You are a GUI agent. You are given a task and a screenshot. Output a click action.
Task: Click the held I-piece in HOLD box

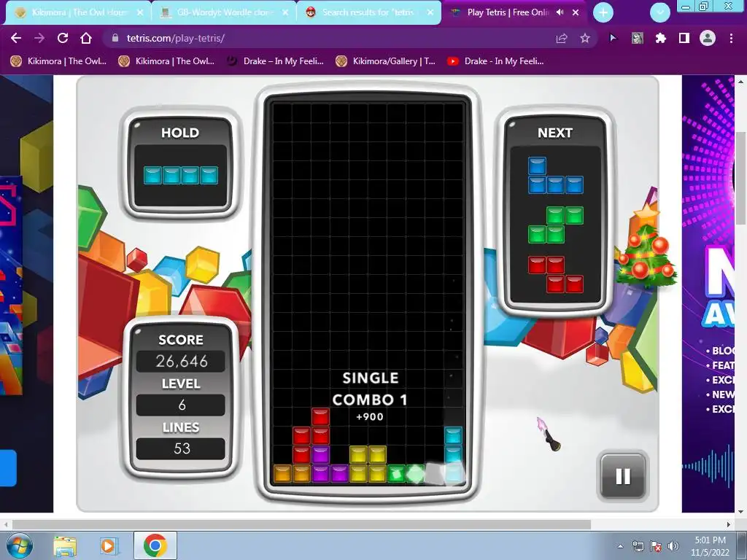pos(181,175)
